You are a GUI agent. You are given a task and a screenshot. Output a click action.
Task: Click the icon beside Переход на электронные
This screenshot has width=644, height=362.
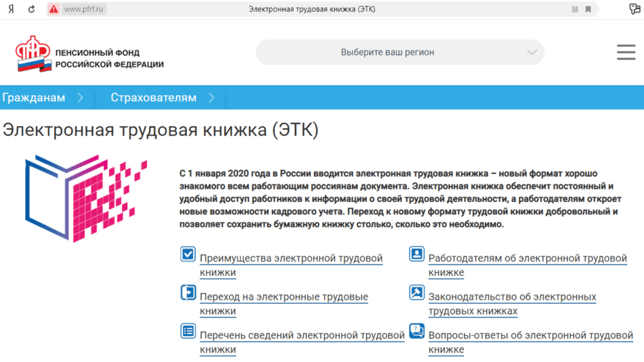(x=187, y=293)
